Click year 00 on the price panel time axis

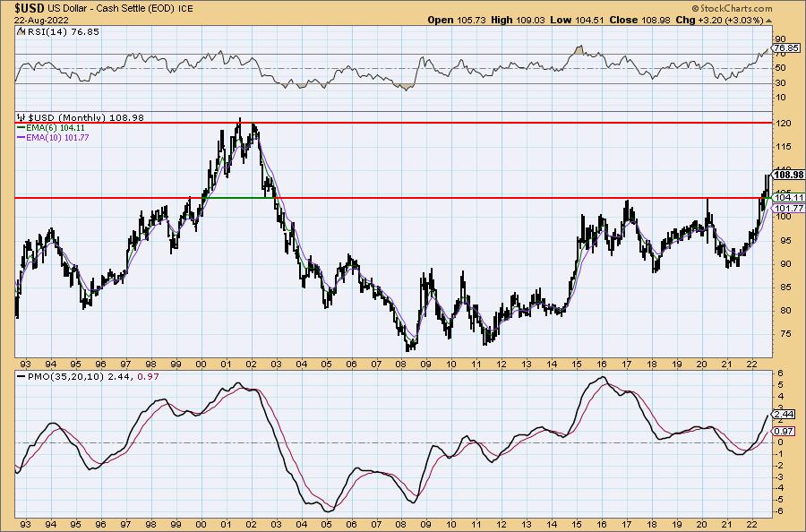coord(201,364)
